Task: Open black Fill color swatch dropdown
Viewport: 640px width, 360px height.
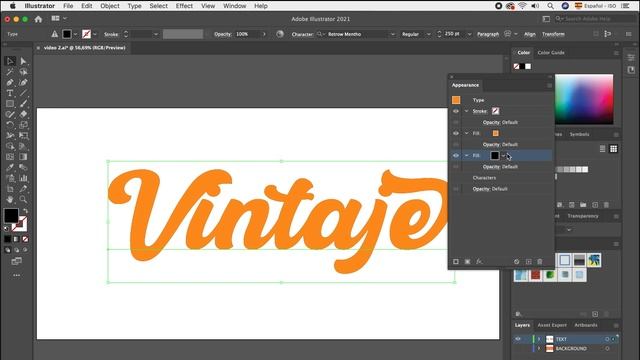Action: [504, 156]
